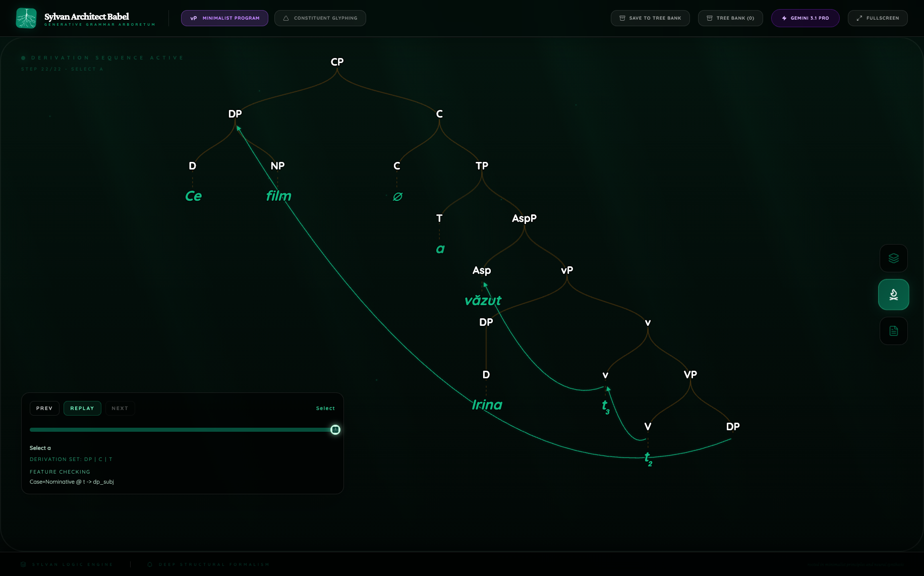This screenshot has width=924, height=576.
Task: Click the 'Irina' leaf word
Action: coord(487,405)
